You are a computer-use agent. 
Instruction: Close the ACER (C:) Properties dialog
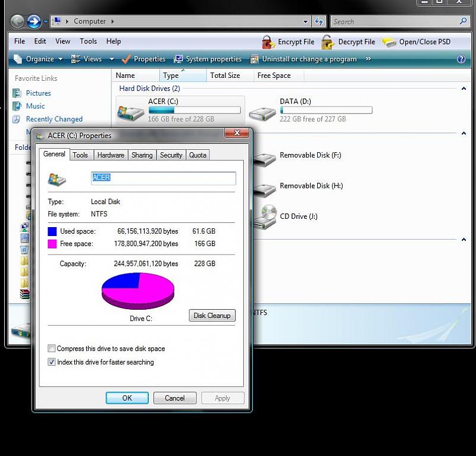pyautogui.click(x=237, y=133)
